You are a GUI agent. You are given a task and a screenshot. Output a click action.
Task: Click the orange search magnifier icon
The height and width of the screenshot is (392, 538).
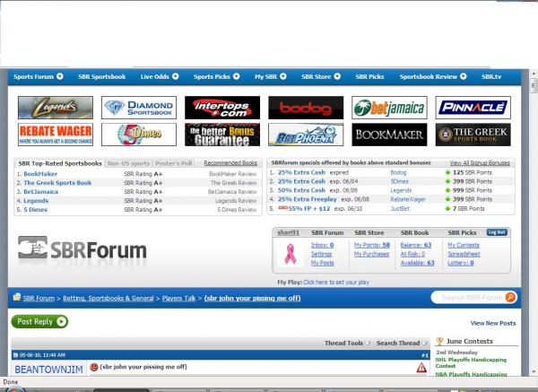(510, 297)
